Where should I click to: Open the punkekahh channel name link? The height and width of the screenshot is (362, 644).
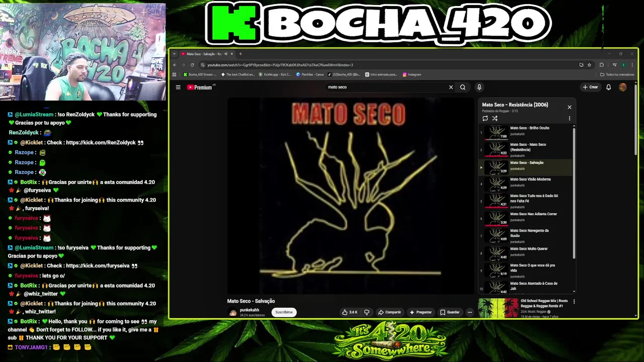click(x=250, y=310)
